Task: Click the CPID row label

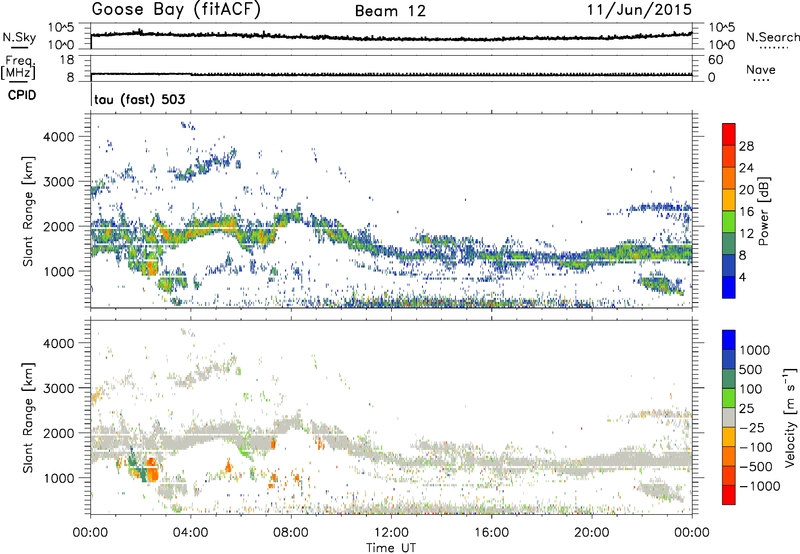Action: (22, 95)
